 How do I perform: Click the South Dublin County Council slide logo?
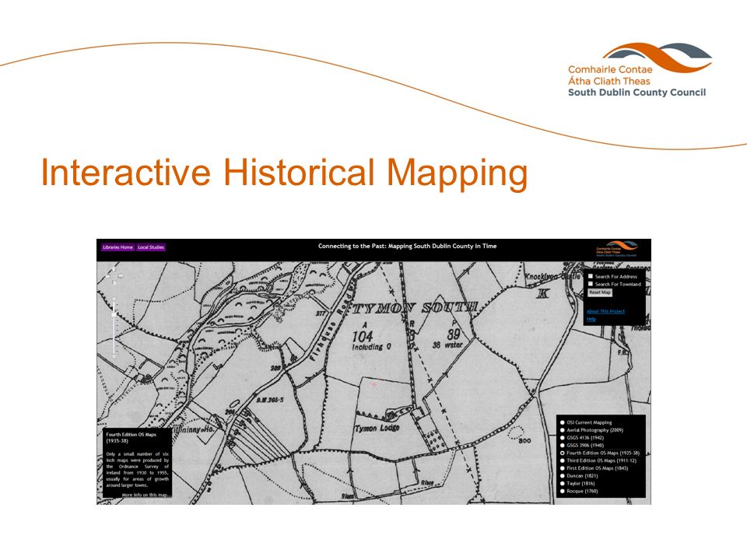639,70
